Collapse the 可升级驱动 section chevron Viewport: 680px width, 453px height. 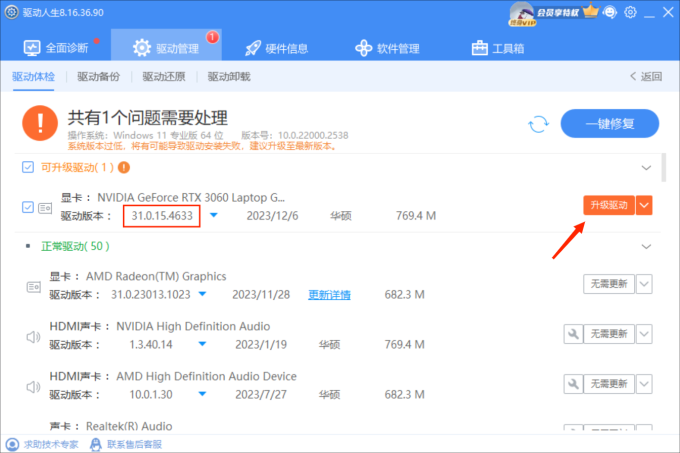(x=646, y=168)
